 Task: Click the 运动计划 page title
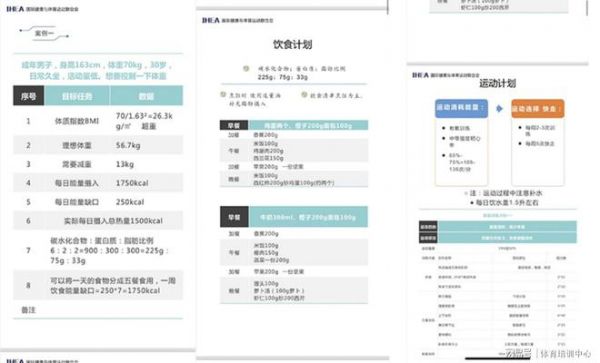pyautogui.click(x=497, y=83)
